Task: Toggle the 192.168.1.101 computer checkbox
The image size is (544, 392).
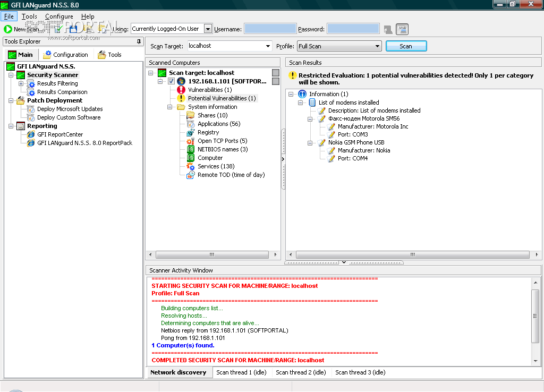Action: coord(171,81)
